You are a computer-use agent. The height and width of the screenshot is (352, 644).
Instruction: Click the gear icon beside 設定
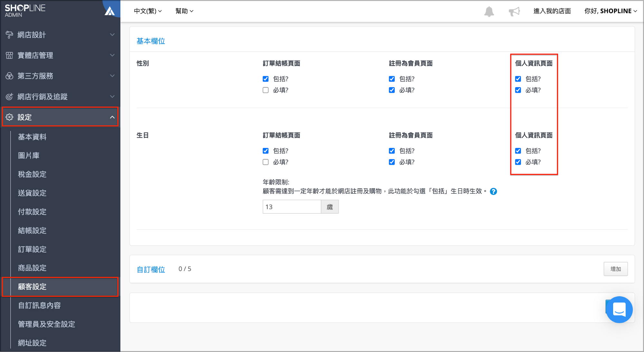[x=9, y=117]
